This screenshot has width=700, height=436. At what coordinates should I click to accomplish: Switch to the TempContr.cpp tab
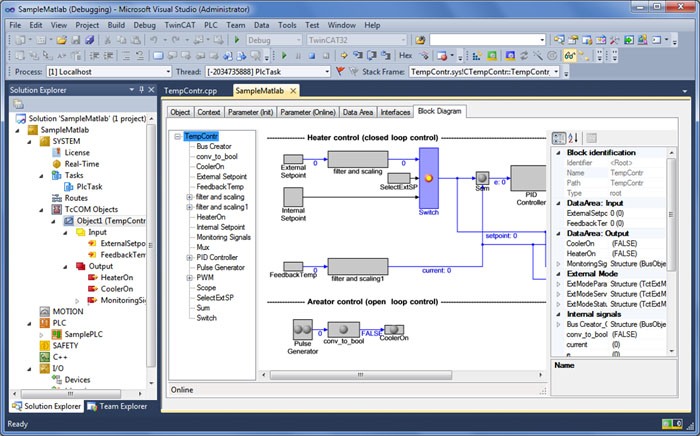click(191, 91)
